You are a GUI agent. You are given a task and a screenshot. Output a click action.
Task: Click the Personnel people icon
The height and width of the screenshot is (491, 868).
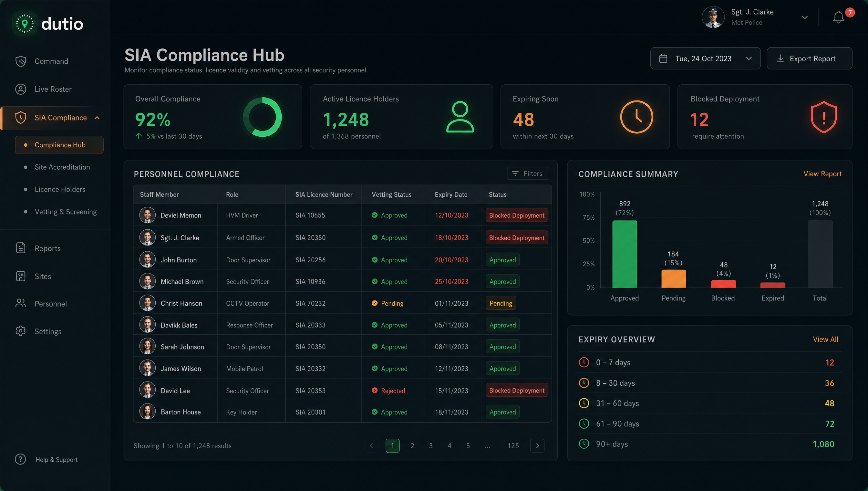click(21, 304)
